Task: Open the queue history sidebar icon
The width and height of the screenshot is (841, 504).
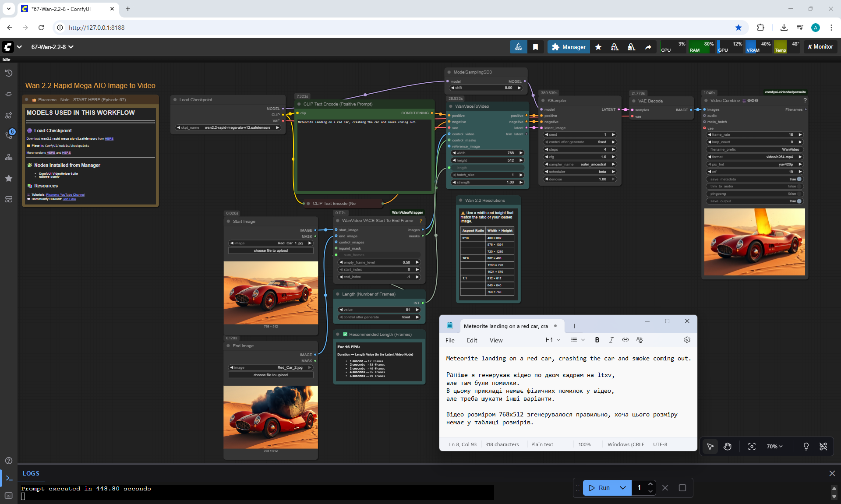Action: (x=9, y=73)
